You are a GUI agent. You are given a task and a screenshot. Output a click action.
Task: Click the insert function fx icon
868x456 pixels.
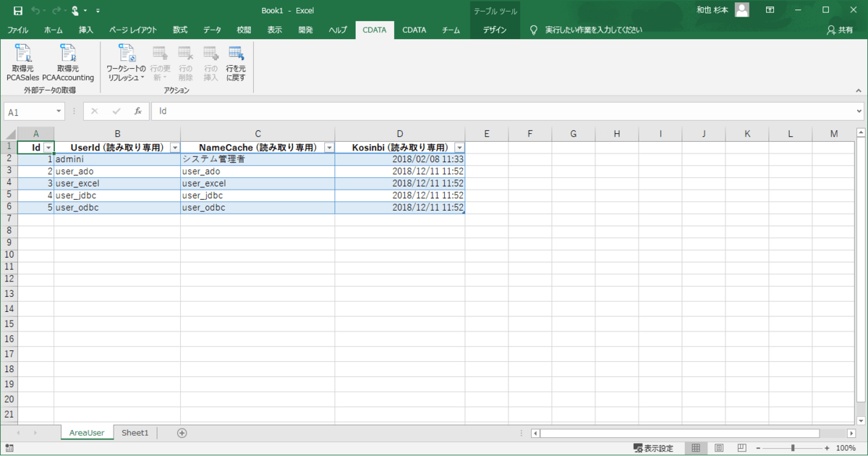pos(137,112)
